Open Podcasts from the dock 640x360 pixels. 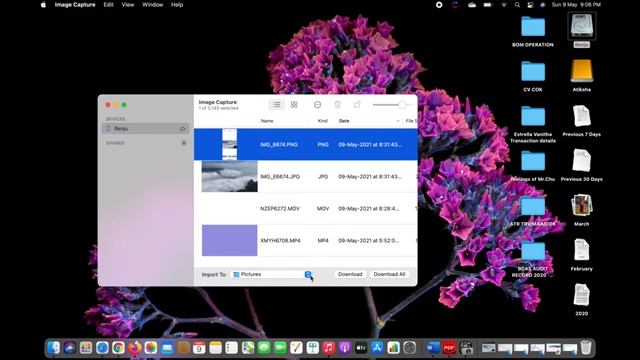345,348
